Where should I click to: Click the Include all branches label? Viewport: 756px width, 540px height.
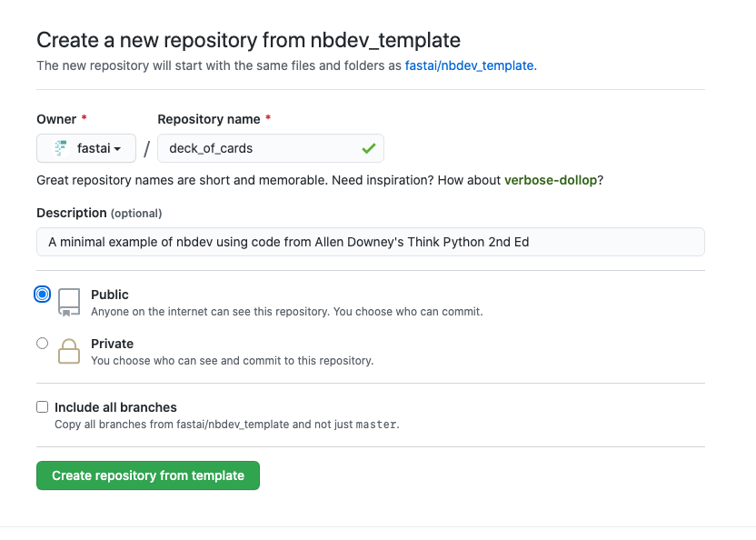tap(115, 407)
